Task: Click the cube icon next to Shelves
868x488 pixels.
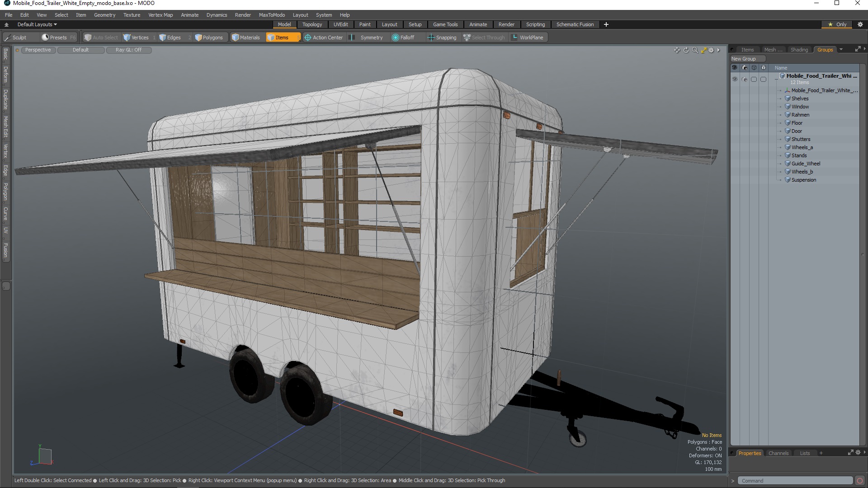Action: [788, 99]
